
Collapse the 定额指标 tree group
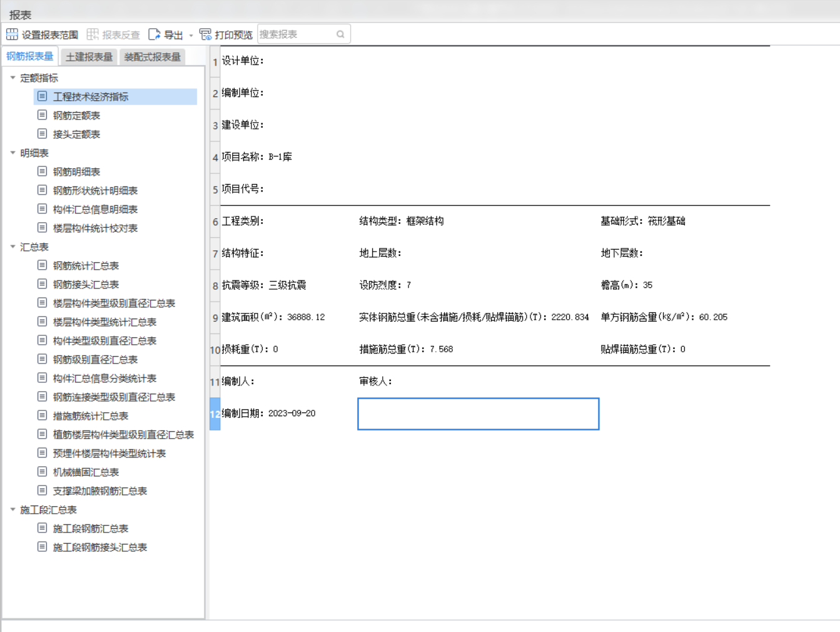point(13,78)
